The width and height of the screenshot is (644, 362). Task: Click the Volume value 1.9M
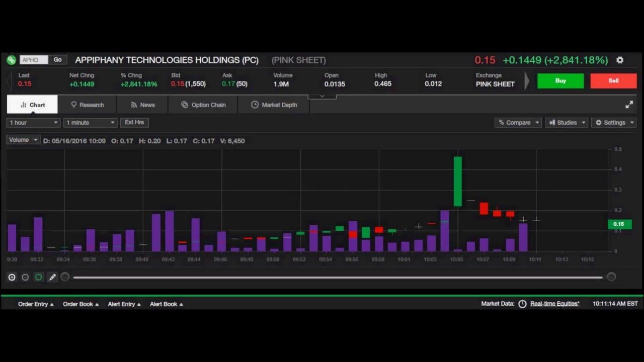(281, 84)
